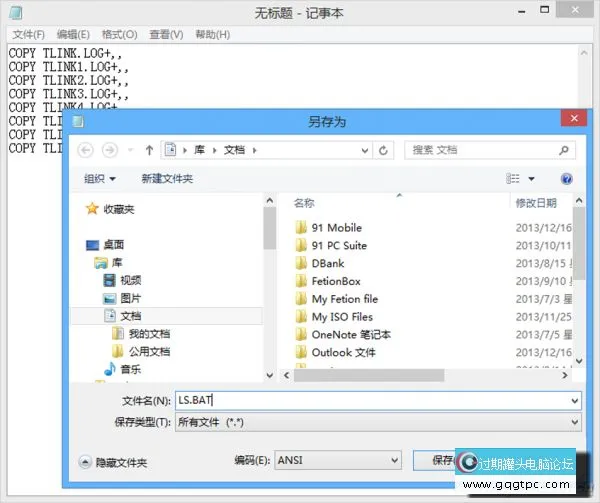Select the My ISO Files folder name
Viewport: 600px width, 503px height.
342,317
